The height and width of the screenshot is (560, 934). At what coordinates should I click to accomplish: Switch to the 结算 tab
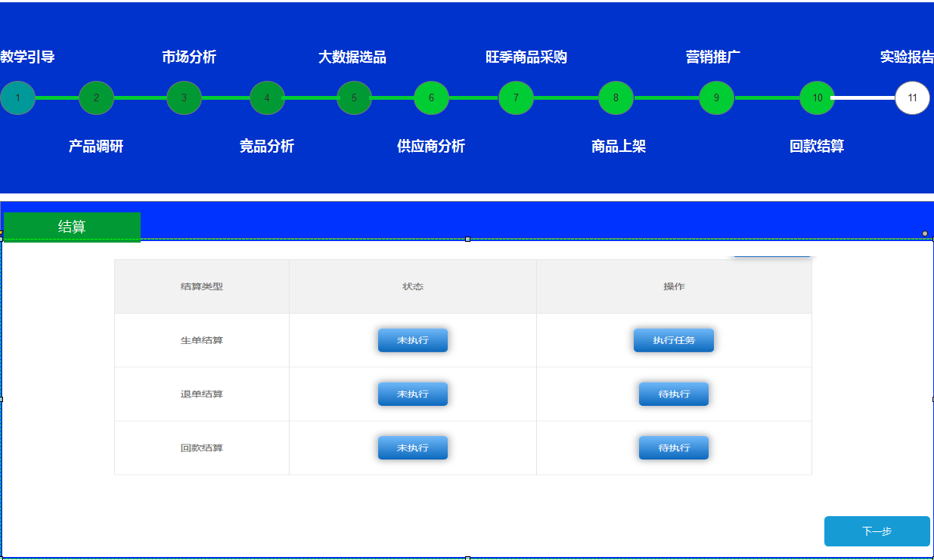(x=72, y=227)
